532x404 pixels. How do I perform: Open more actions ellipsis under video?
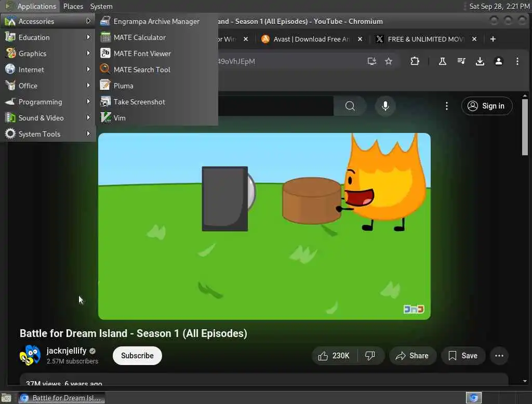pos(499,356)
